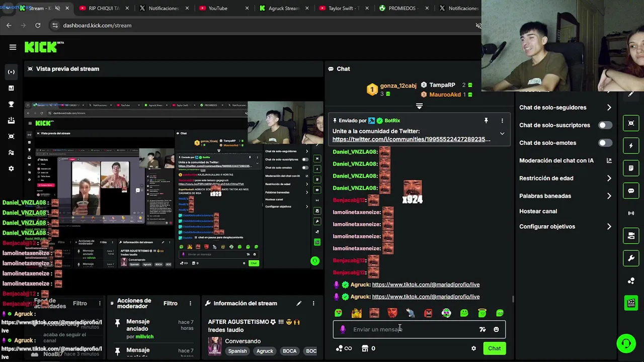Screen dimensions: 644x362
Task: Open the settings gear in left sidebar
Action: pyautogui.click(x=11, y=168)
